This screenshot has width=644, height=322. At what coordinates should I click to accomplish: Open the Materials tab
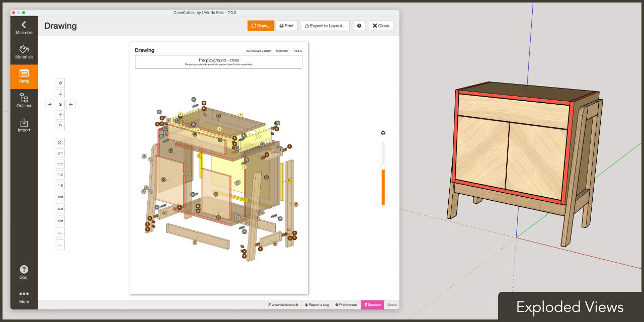pyautogui.click(x=24, y=52)
